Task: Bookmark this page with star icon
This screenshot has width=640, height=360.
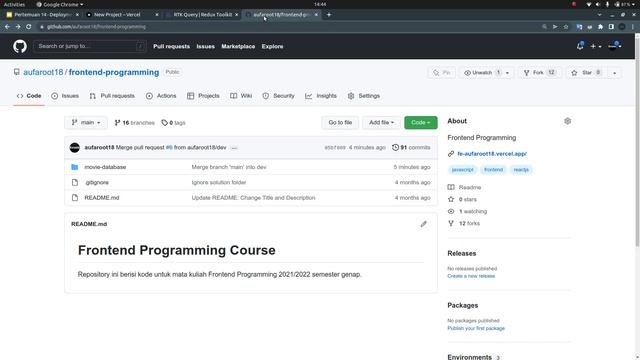Action: [x=566, y=27]
